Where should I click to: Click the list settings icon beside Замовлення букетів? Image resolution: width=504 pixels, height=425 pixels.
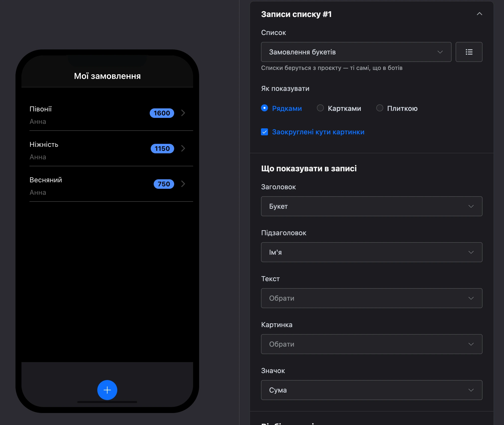pos(469,52)
